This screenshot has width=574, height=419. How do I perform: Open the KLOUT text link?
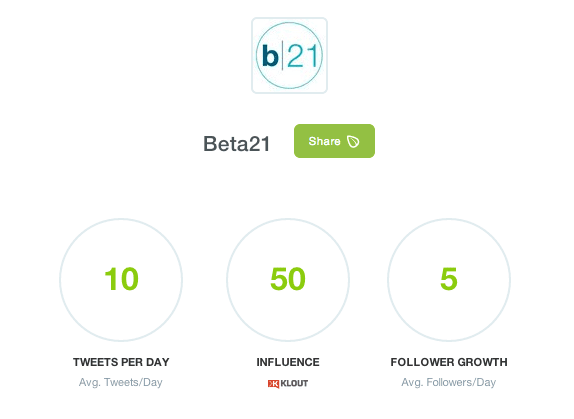294,384
